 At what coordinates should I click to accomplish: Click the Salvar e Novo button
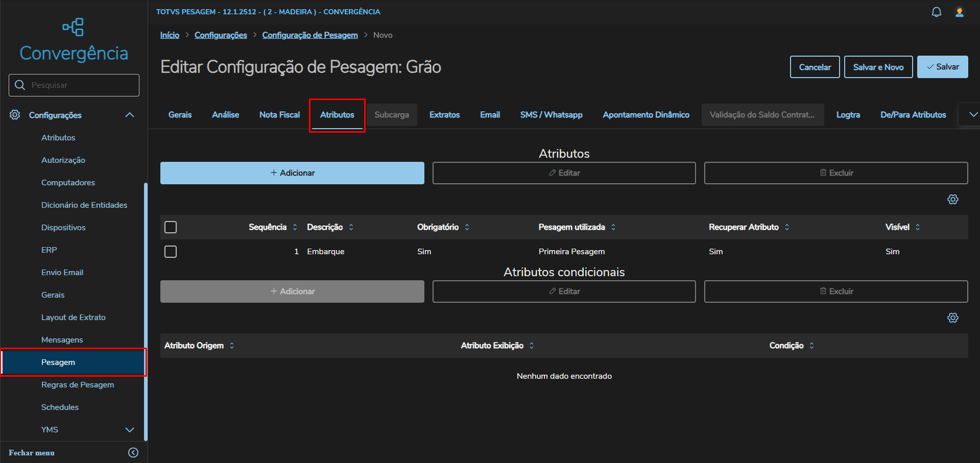878,67
